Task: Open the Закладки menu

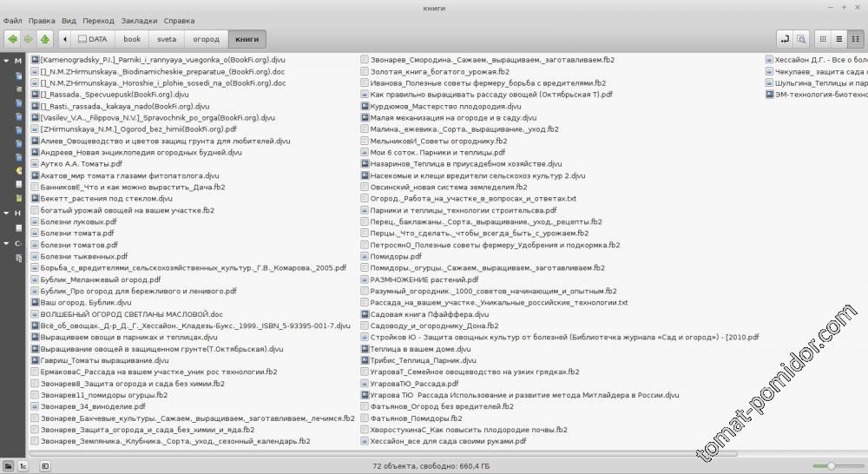Action: pos(139,19)
